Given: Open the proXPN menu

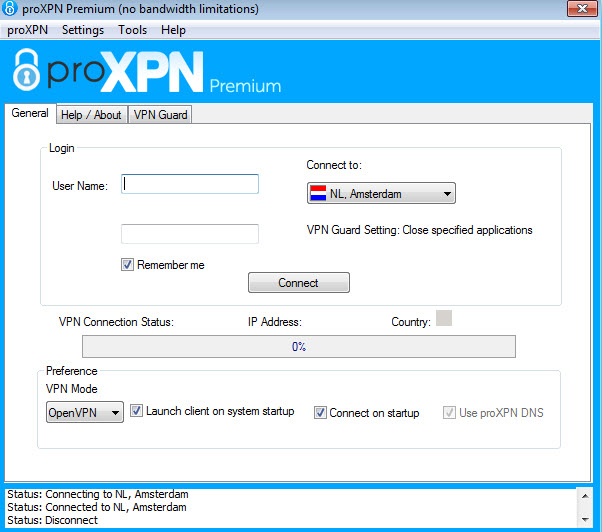Looking at the screenshot, I should click(28, 30).
